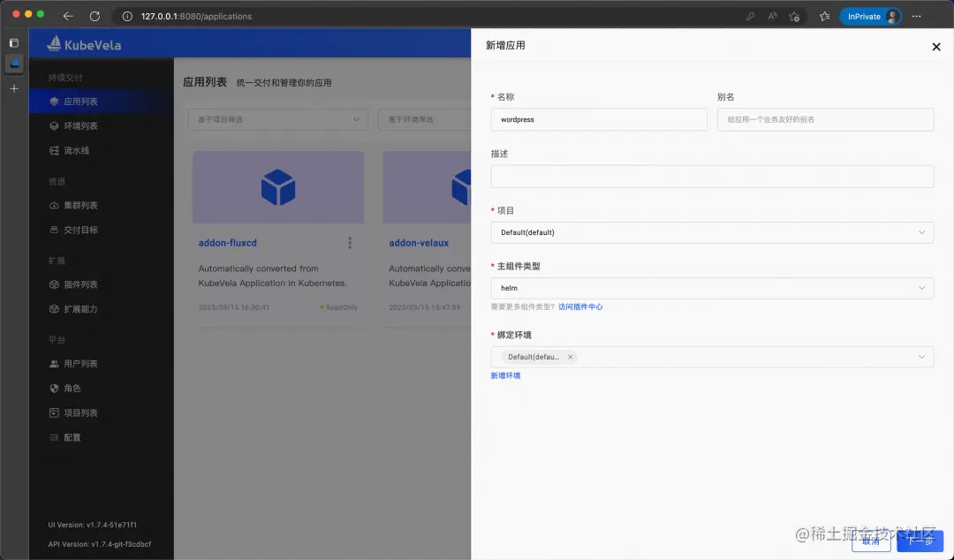This screenshot has width=954, height=560.
Task: Expand the 基于环境筛选 filter dropdown
Action: tap(424, 119)
